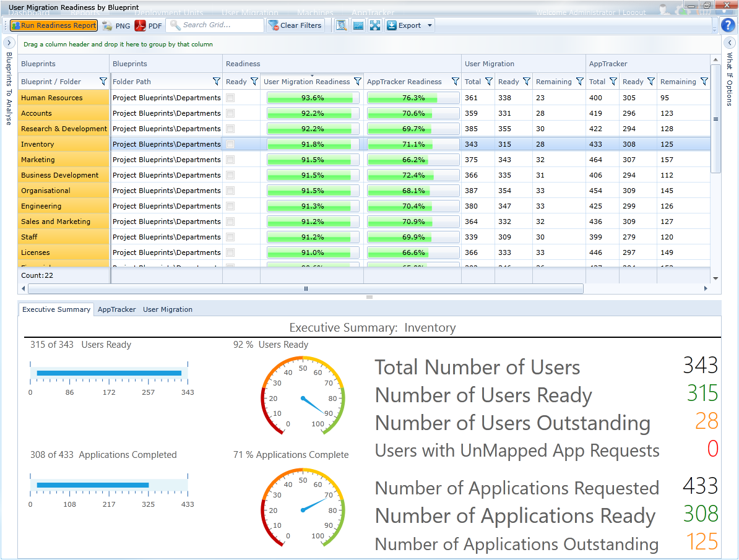
Task: Toggle Ready checkbox for Research & Development
Action: click(x=230, y=129)
